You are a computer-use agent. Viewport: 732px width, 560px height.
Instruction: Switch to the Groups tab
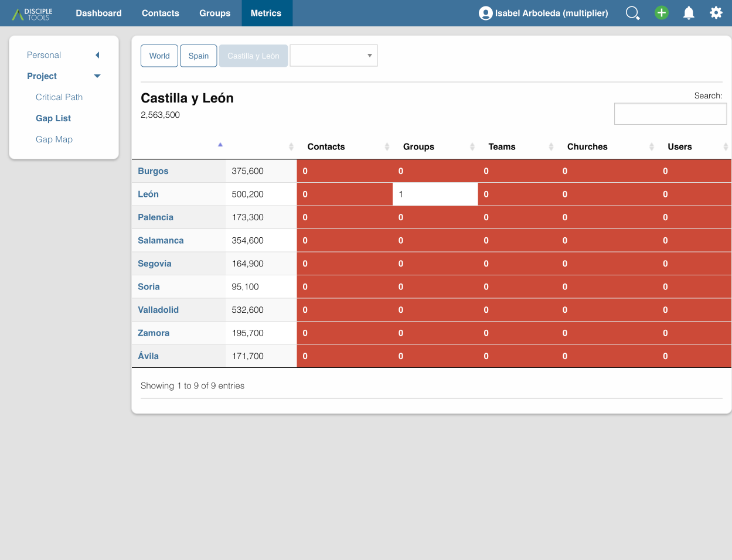click(x=215, y=13)
